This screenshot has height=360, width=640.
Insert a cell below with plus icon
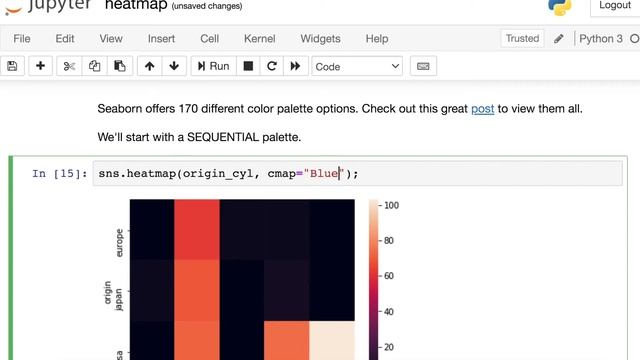[x=40, y=66]
